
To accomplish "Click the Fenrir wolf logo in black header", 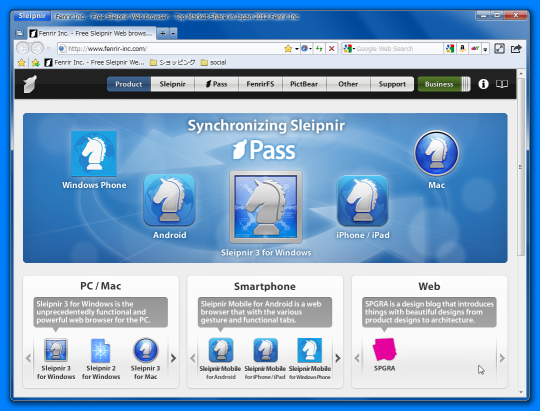I will point(30,84).
